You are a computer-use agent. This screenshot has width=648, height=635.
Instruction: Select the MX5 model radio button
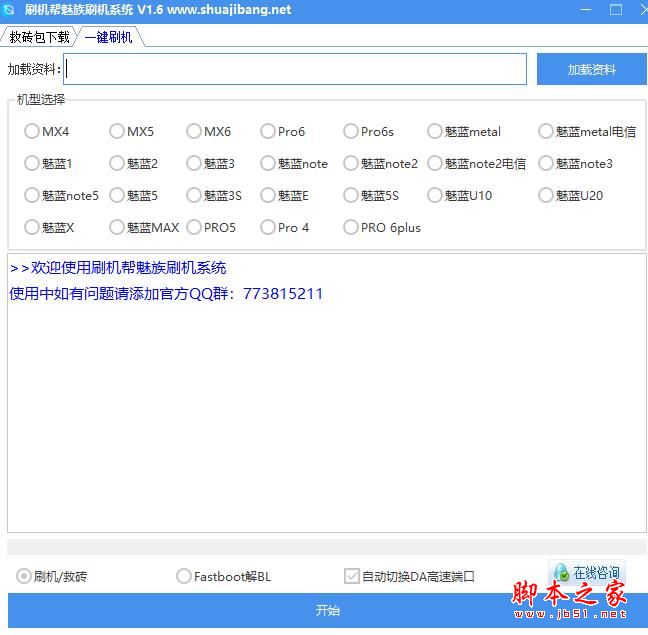point(117,131)
